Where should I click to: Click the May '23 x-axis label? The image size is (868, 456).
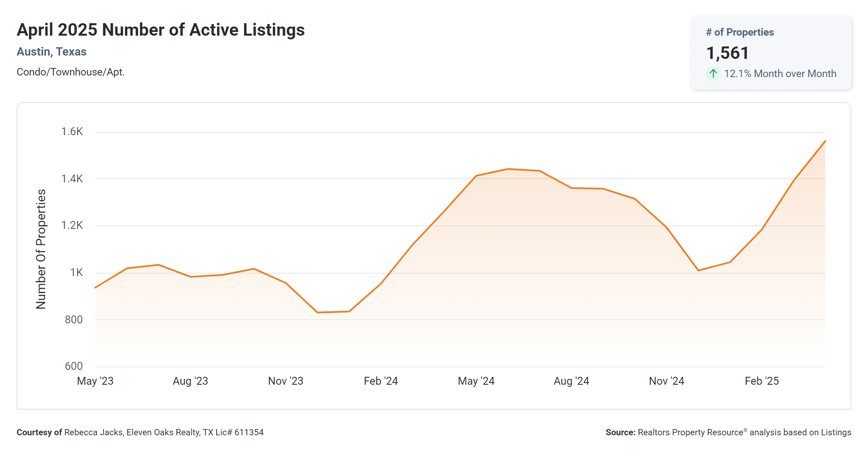pyautogui.click(x=95, y=381)
